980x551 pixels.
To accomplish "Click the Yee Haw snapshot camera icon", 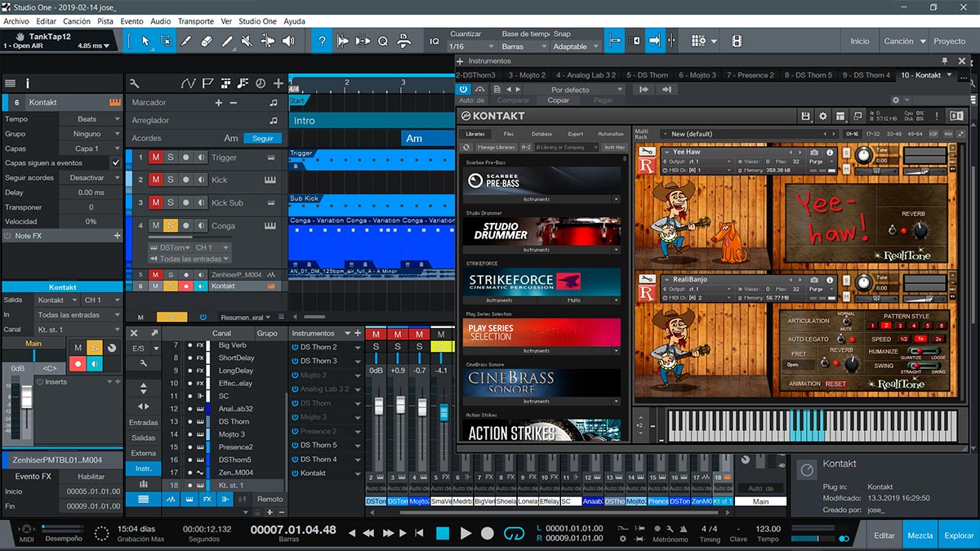I will click(x=814, y=152).
